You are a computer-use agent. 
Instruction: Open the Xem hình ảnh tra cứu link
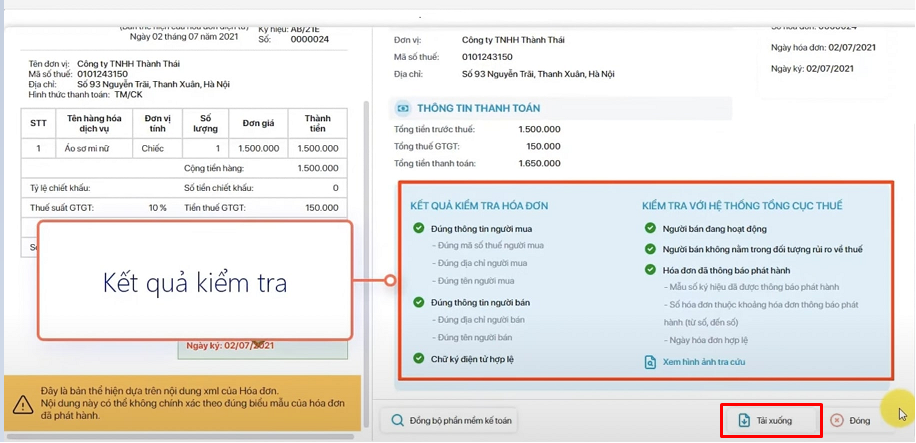(703, 362)
